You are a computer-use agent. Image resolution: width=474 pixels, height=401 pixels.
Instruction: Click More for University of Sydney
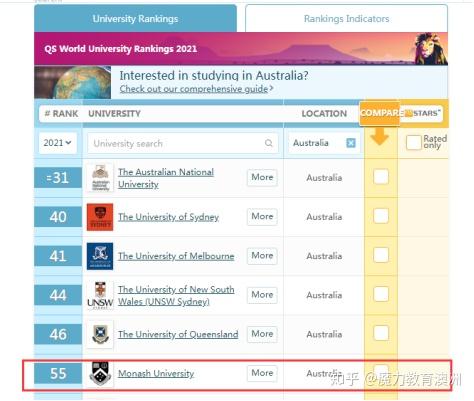[x=262, y=216]
